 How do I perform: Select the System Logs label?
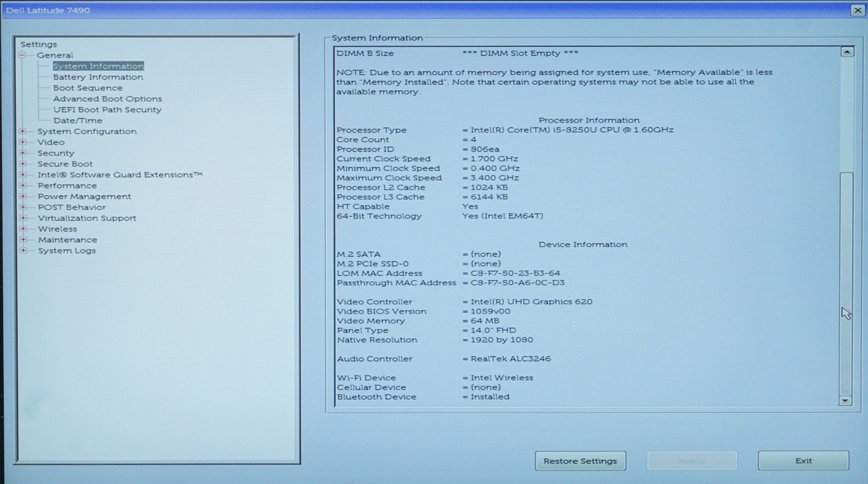[x=67, y=251]
